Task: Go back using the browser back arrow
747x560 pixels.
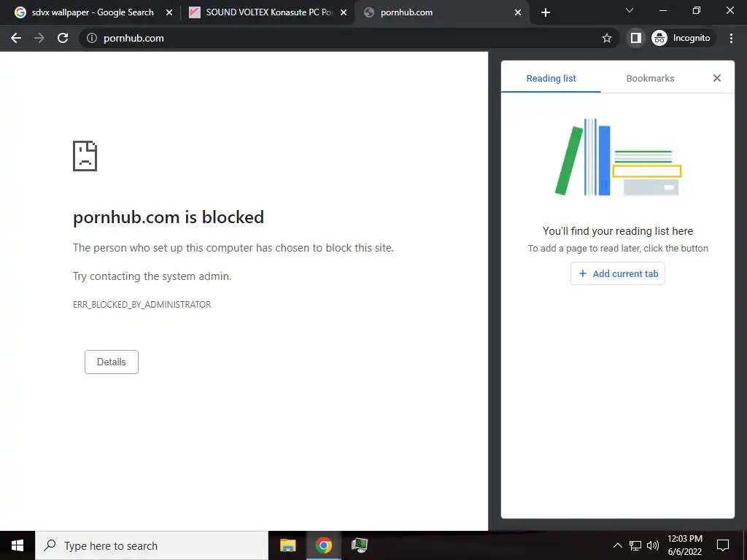Action: [x=16, y=38]
